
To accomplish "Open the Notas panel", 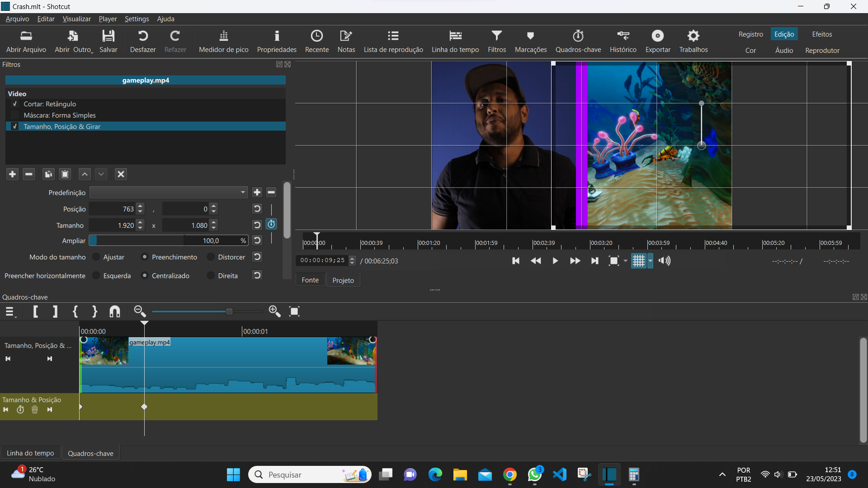I will click(x=346, y=41).
